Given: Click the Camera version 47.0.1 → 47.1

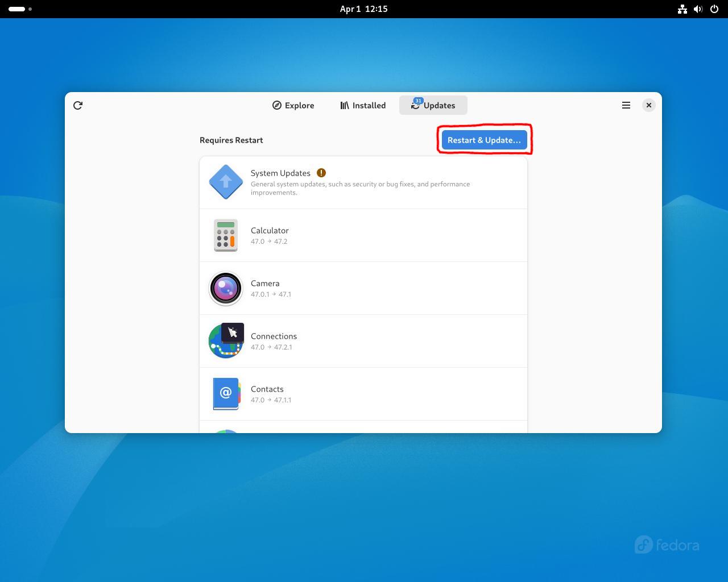Looking at the screenshot, I should [271, 294].
